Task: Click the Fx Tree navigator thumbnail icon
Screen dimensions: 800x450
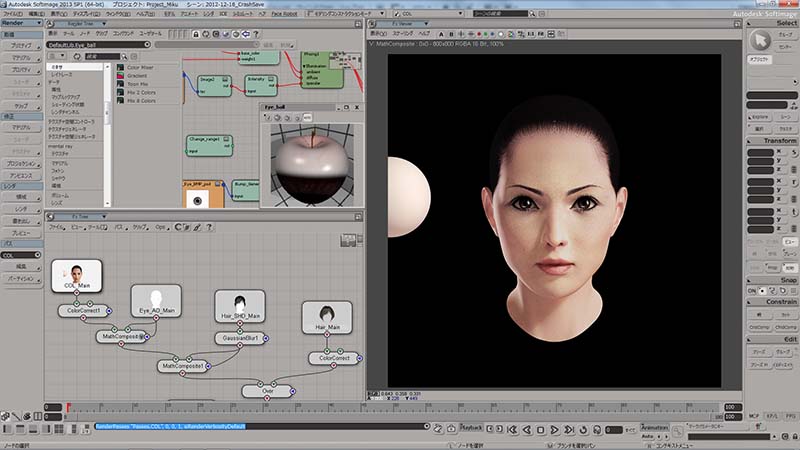Action: tap(348, 240)
